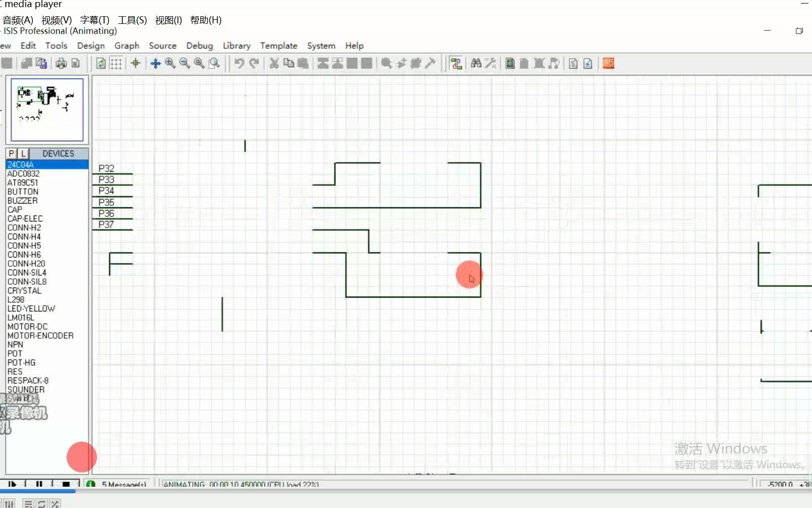Click the Zoom Out magnifier icon
Image resolution: width=812 pixels, height=508 pixels.
click(185, 63)
